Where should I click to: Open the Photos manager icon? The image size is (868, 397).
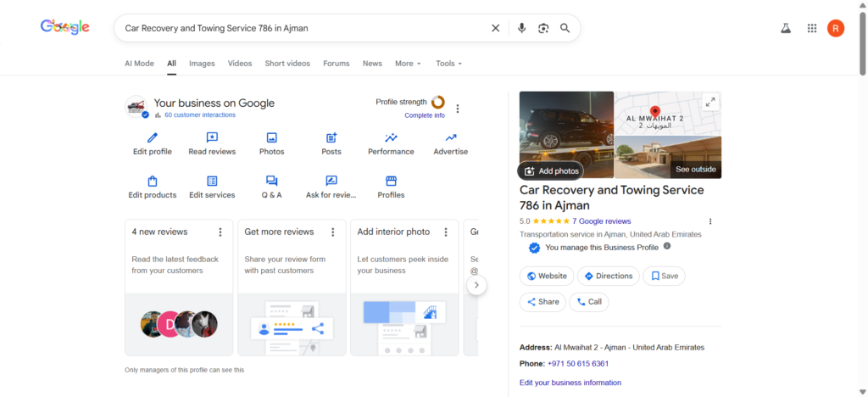click(x=271, y=138)
